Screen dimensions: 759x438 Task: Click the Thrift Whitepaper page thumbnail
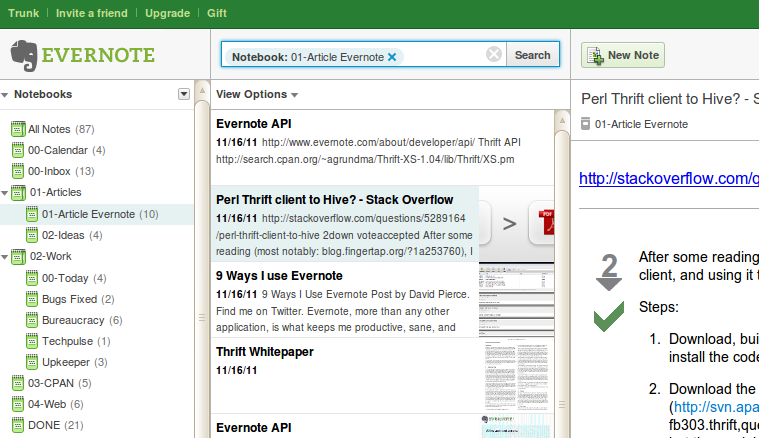(x=516, y=376)
